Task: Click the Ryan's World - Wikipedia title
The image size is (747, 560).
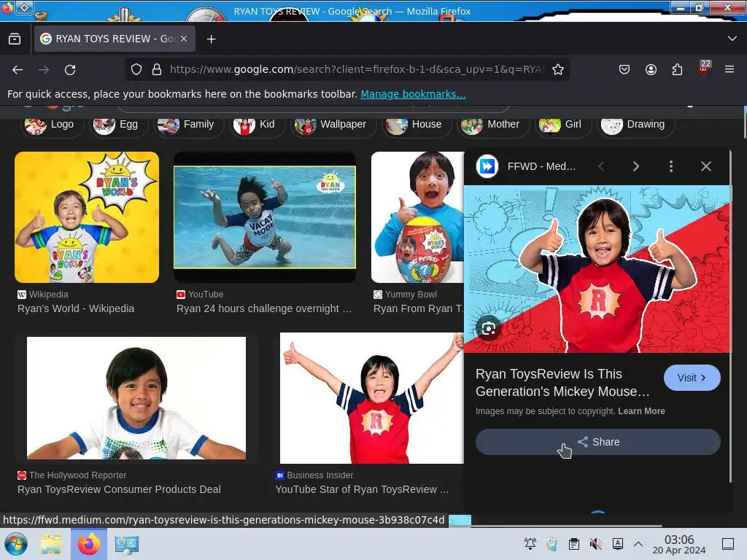Action: coord(76,308)
